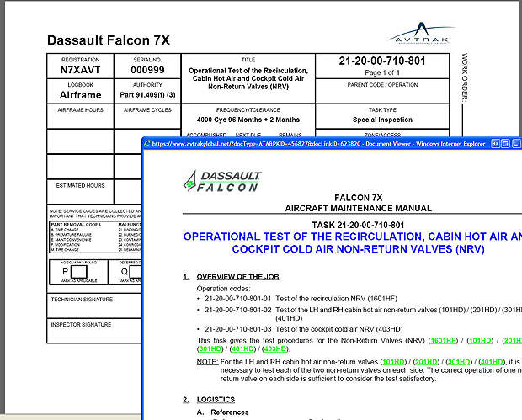Open the 201HD link in the NOTE paragraph
Viewport: 522px width, 420px height.
(426, 362)
